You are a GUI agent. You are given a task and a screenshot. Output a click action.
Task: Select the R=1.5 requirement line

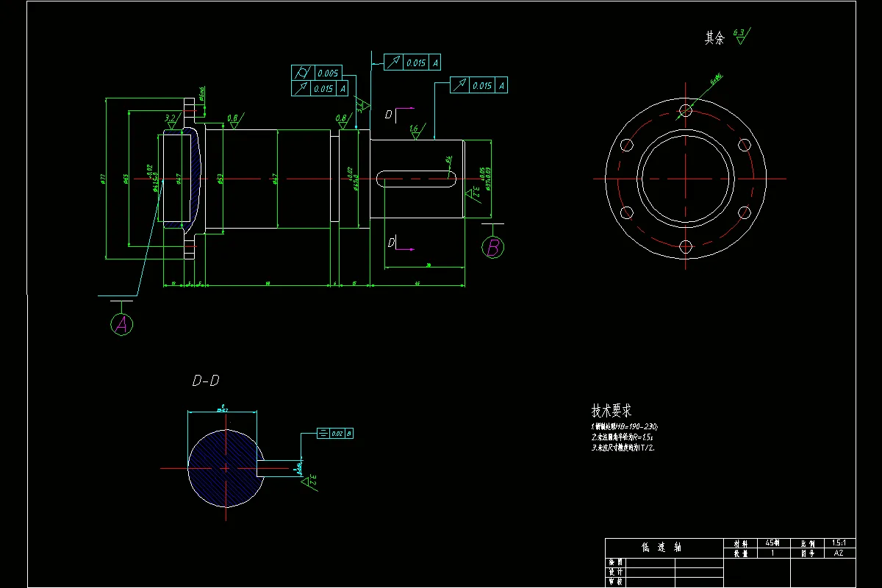623,437
